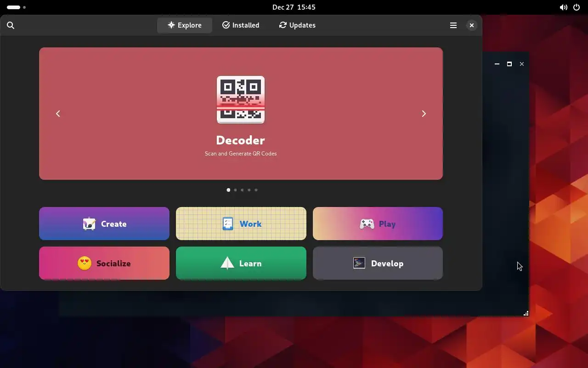Open the clock and calendar menu

click(294, 7)
